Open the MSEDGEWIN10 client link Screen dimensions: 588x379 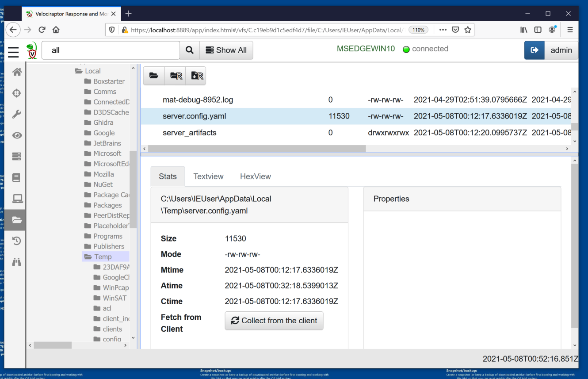366,49
